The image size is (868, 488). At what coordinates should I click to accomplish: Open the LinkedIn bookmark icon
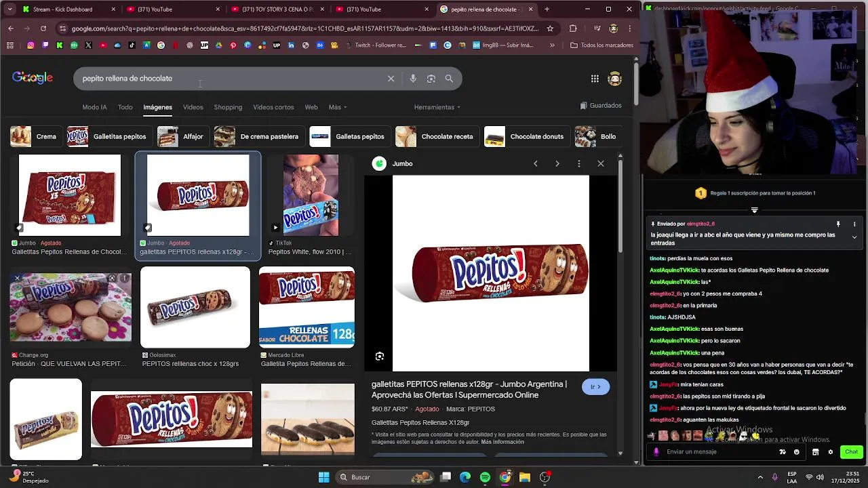[291, 45]
